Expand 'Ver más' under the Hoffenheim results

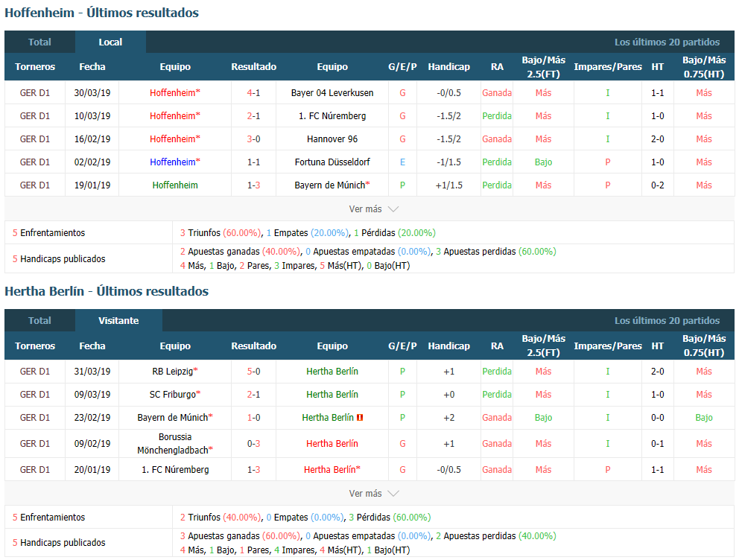(x=373, y=209)
